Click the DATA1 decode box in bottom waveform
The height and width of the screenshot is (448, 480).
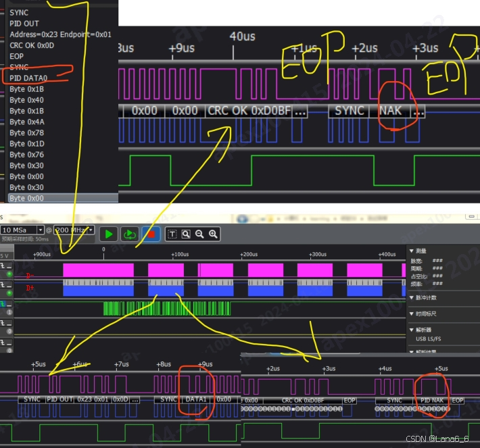coord(196,399)
